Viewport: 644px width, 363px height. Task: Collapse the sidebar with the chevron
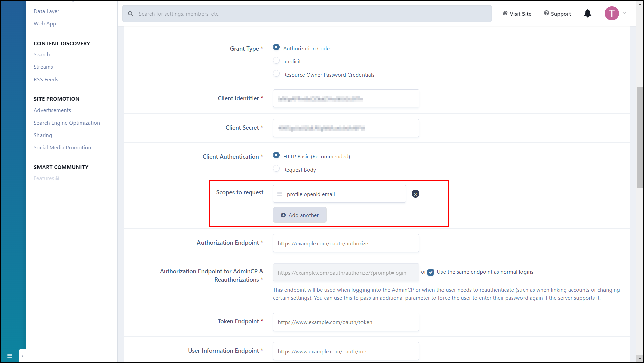[22, 356]
